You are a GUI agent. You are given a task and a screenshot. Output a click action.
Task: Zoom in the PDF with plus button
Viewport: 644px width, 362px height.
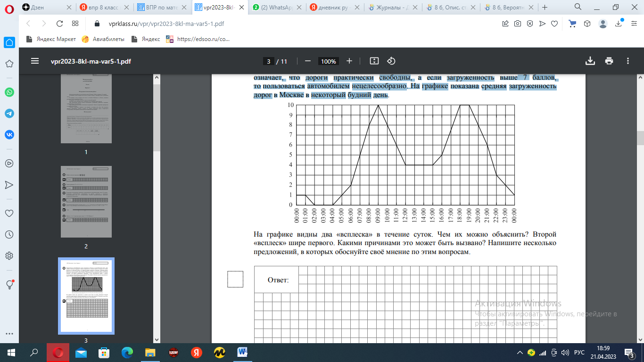coord(349,61)
